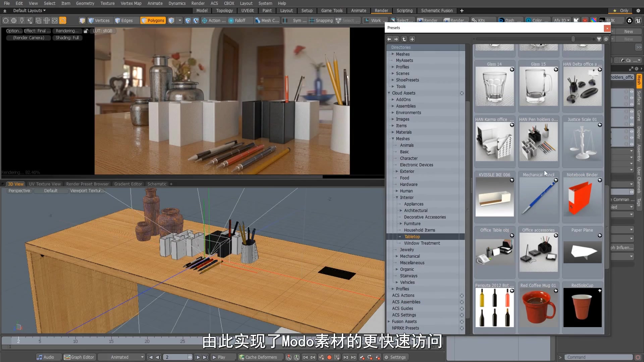
Task: Toggle Polygons selection mode
Action: pyautogui.click(x=153, y=20)
